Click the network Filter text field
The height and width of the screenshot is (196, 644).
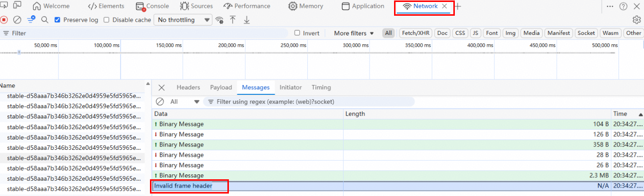tap(145, 33)
